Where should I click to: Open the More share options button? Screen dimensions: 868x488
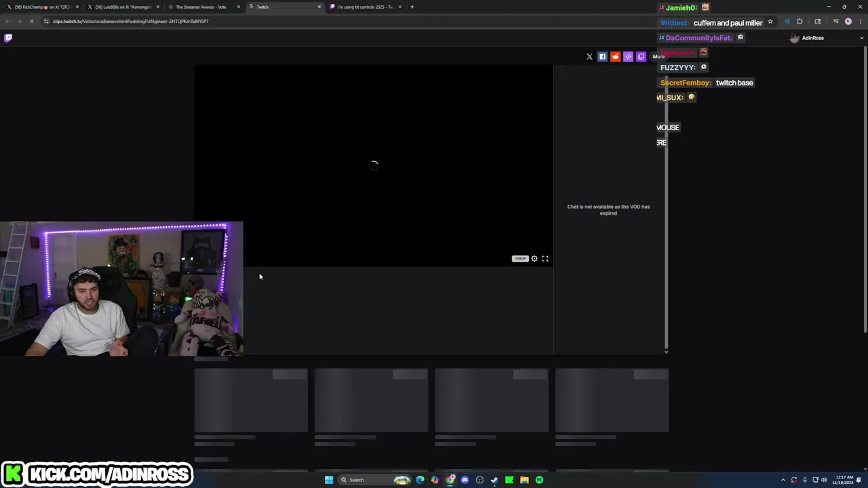coord(658,57)
